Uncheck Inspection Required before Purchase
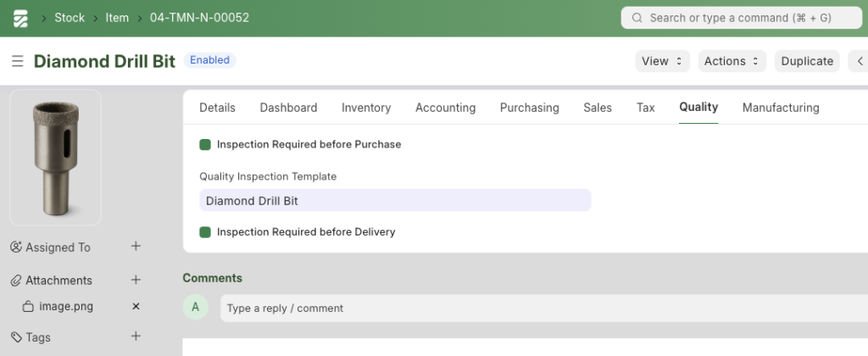 (205, 144)
